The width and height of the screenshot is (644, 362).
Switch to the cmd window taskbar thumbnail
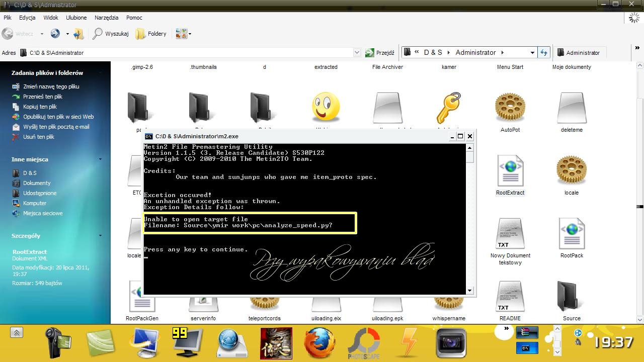pyautogui.click(x=527, y=347)
